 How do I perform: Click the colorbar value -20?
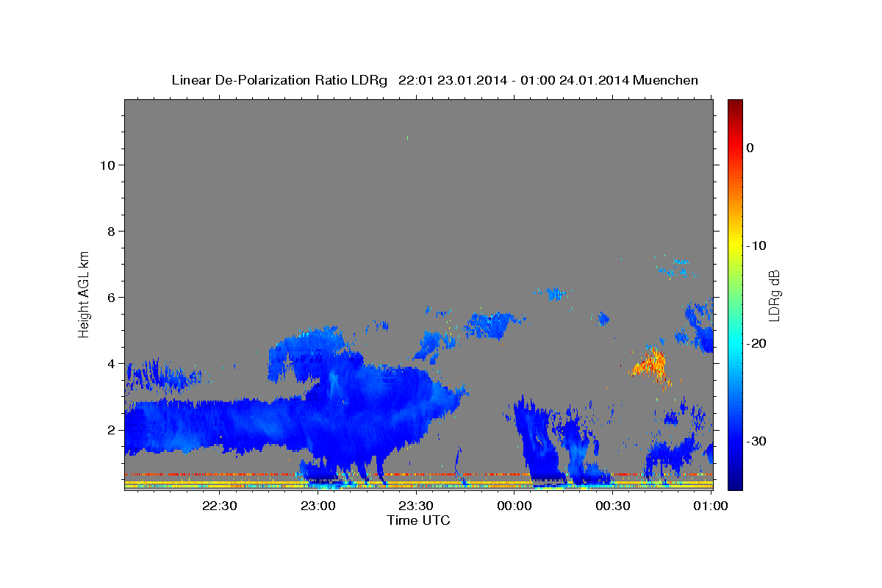[x=756, y=343]
